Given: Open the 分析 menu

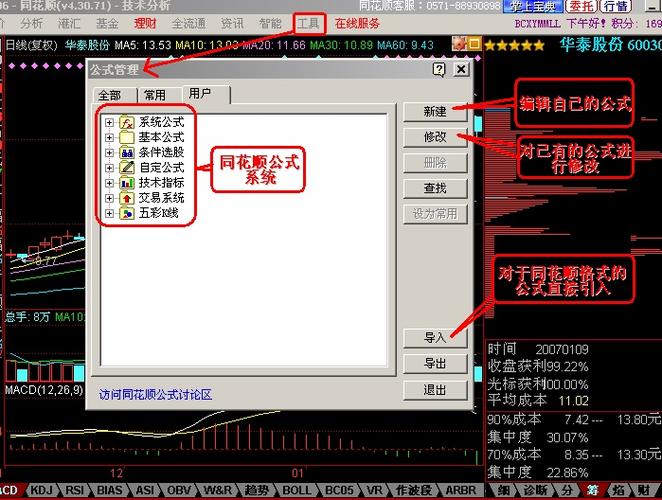Looking at the screenshot, I should (x=32, y=23).
